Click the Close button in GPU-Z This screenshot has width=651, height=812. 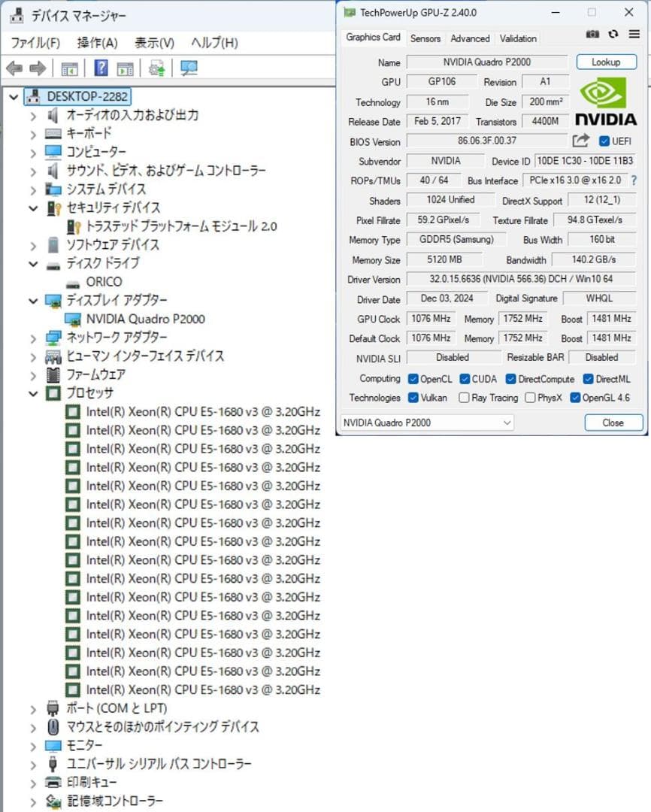click(613, 423)
